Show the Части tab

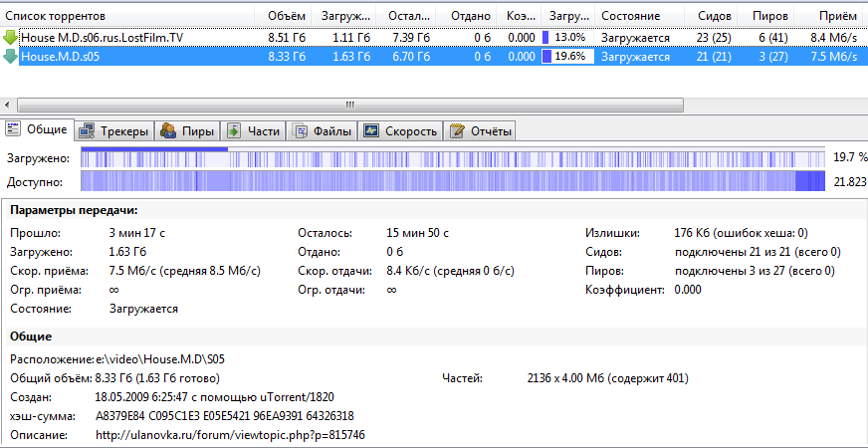(254, 131)
